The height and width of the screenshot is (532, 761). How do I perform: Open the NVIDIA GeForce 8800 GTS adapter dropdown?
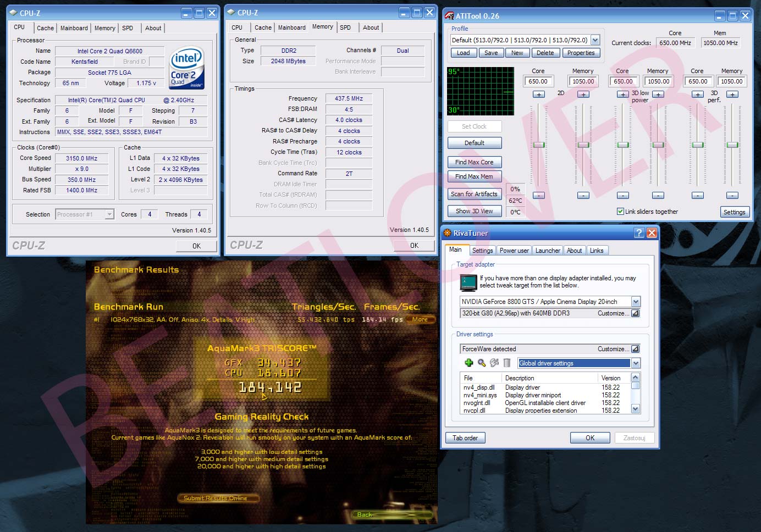click(x=636, y=302)
